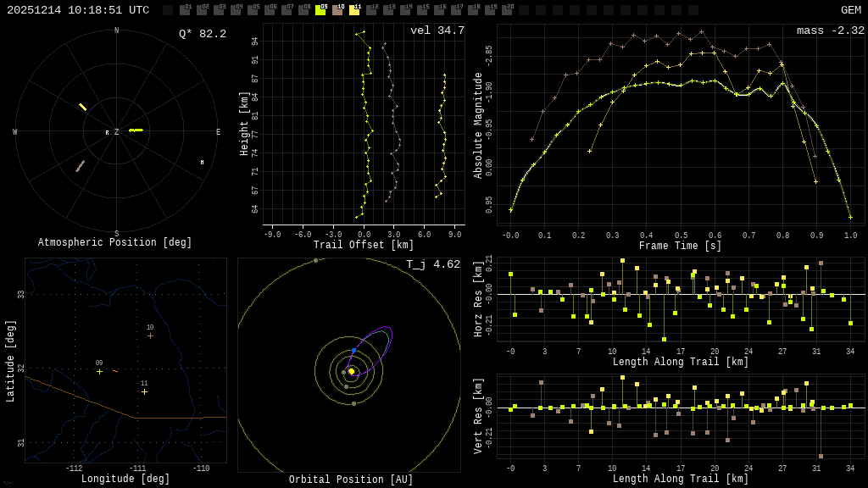This screenshot has width=868, height=488.
Task: Click the T_j 4.62 readout
Action: point(432,264)
